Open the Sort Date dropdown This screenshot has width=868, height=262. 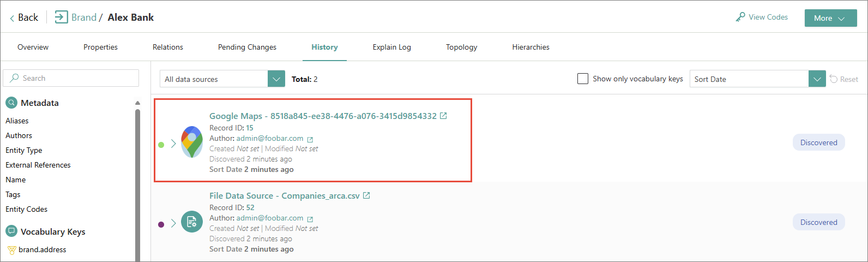[758, 79]
